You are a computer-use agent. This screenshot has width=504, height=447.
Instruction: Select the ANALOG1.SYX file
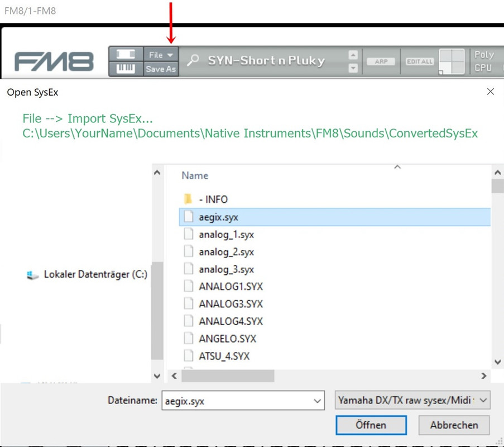(x=231, y=287)
